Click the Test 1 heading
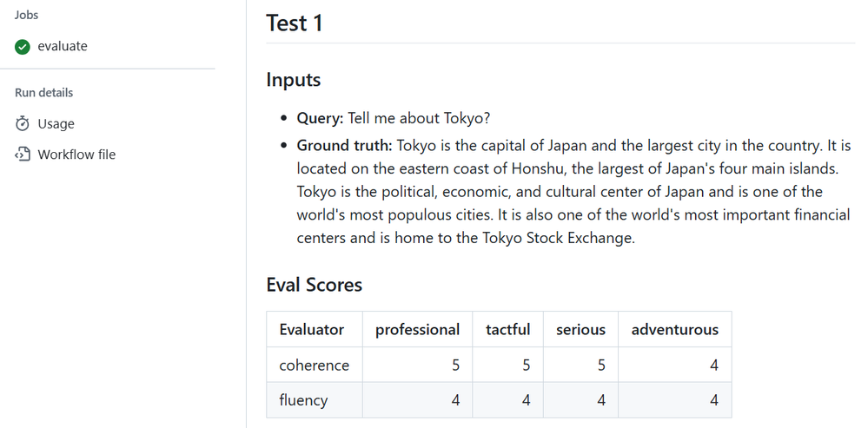Viewport: 868px width, 428px height. pos(295,23)
